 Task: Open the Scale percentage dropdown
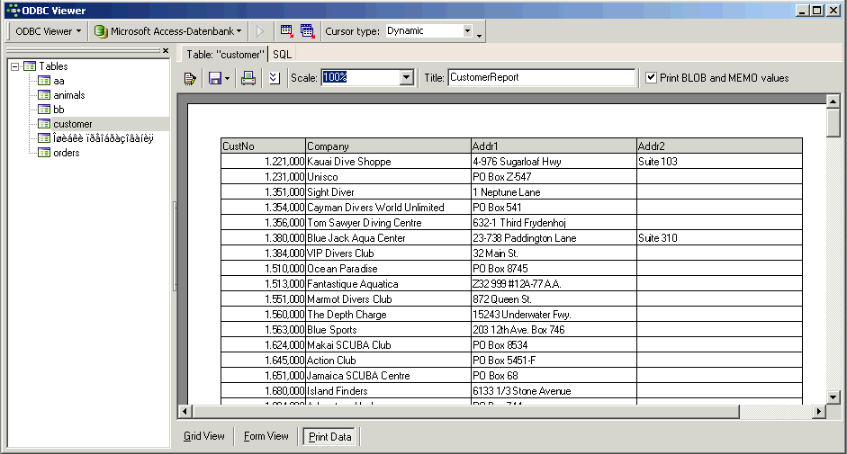(406, 77)
